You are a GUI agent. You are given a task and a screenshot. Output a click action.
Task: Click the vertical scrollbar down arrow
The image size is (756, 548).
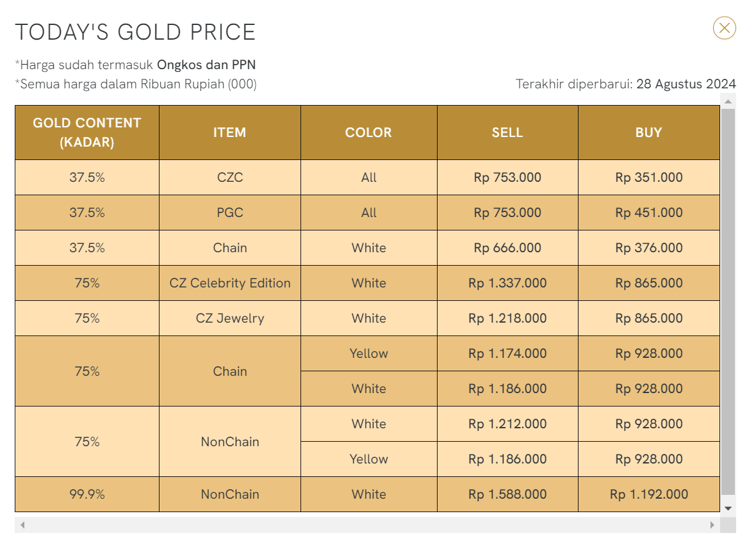[728, 508]
